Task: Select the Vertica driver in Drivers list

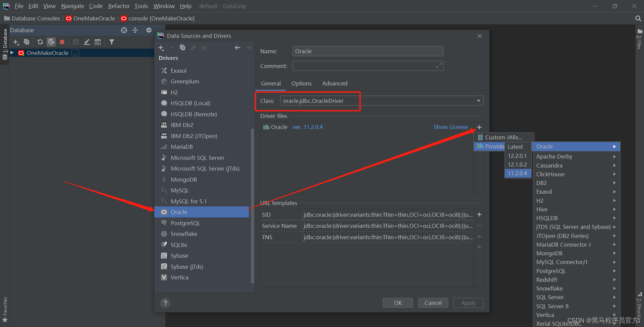Action: point(202,277)
